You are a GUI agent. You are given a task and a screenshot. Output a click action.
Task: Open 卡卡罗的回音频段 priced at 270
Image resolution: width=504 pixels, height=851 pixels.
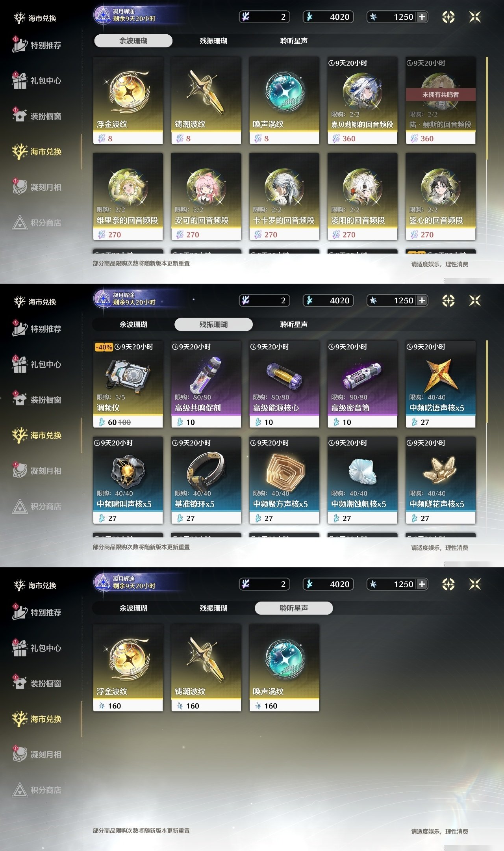pos(284,197)
